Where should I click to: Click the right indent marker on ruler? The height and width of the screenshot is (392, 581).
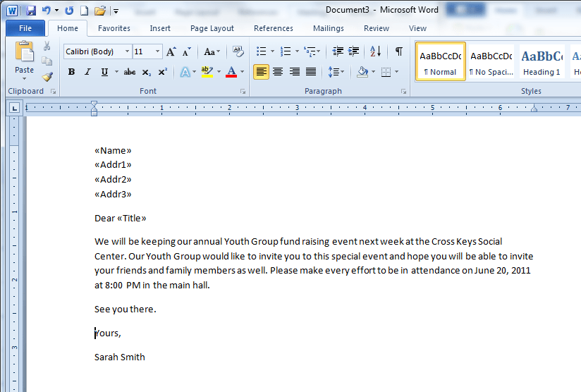[x=534, y=109]
